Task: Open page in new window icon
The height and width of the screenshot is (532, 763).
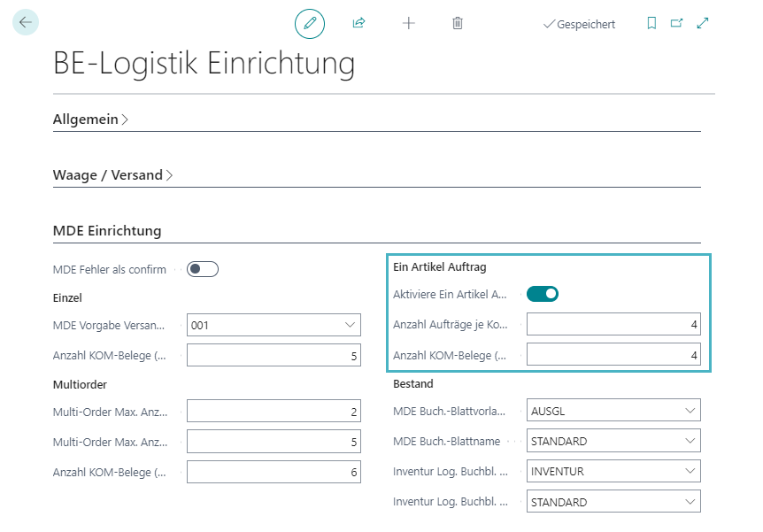Action: coord(677,23)
